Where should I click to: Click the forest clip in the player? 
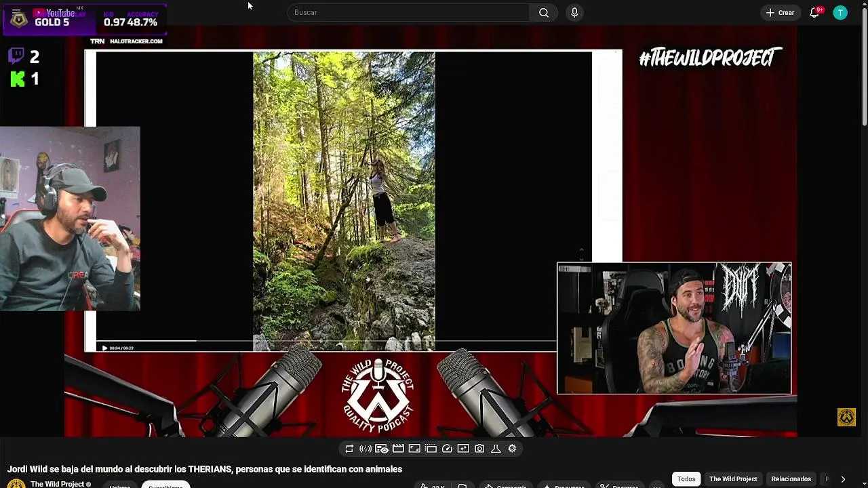pyautogui.click(x=344, y=201)
